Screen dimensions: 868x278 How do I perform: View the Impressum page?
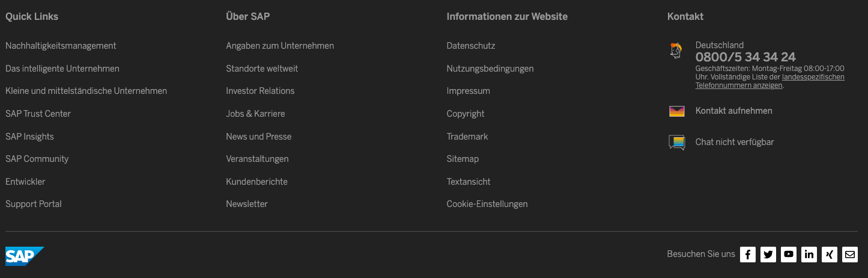469,91
